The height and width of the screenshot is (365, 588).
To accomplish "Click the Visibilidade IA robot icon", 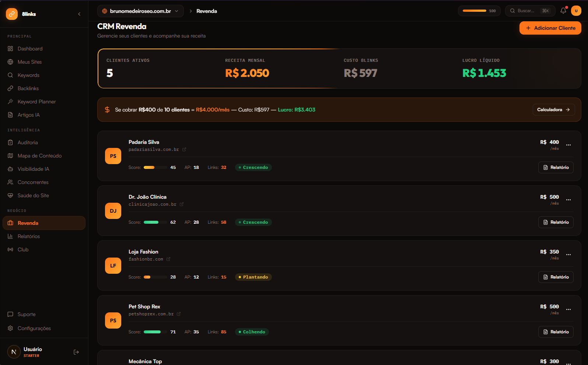I will [10, 169].
